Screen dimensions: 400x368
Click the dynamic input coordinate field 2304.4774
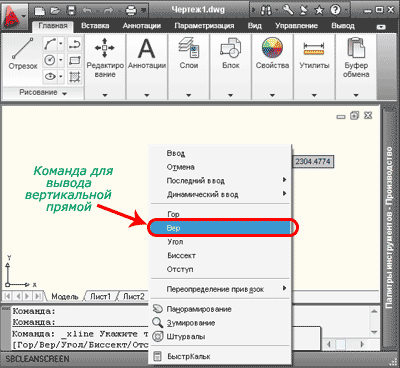click(313, 162)
